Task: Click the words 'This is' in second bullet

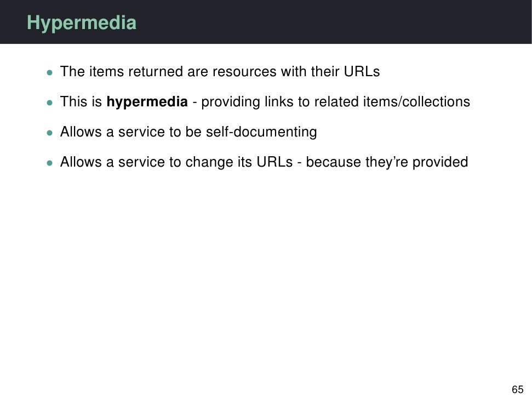Action: pos(81,102)
